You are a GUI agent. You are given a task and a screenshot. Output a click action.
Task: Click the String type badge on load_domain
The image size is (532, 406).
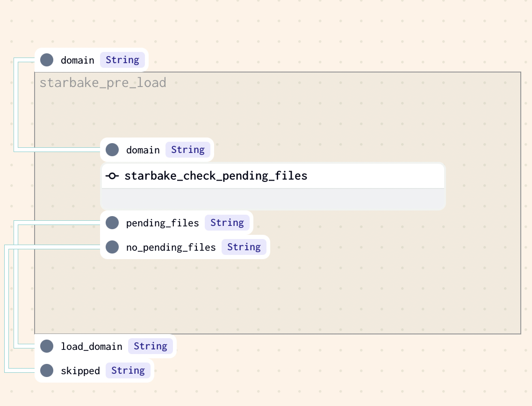tap(151, 346)
